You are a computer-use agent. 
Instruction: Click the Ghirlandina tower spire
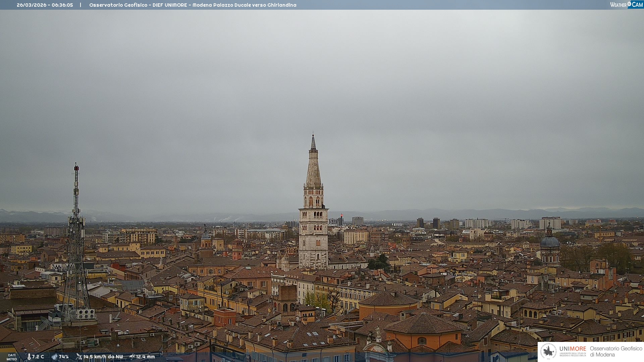pos(313,168)
